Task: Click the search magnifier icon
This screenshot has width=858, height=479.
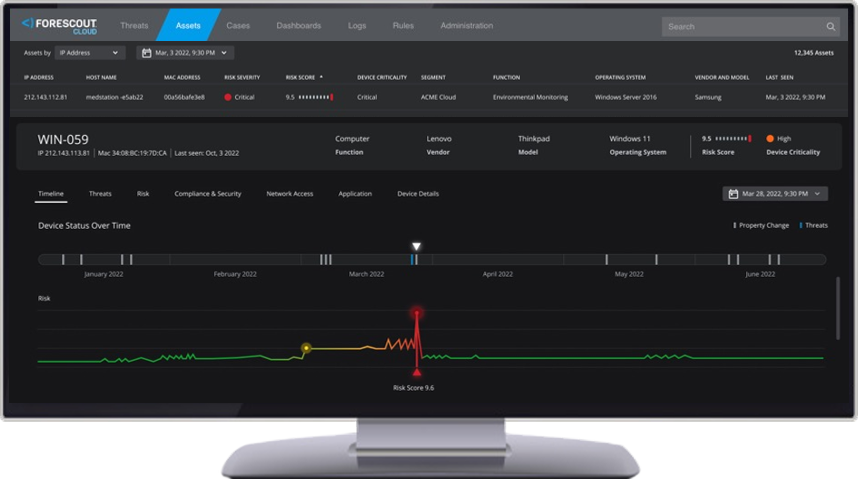Action: point(831,26)
